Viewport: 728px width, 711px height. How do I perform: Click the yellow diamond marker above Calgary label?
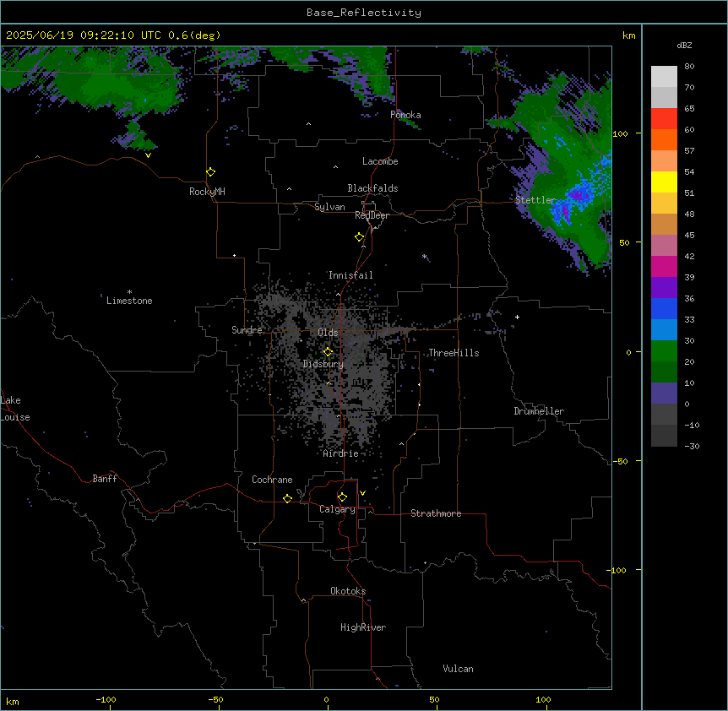[342, 497]
